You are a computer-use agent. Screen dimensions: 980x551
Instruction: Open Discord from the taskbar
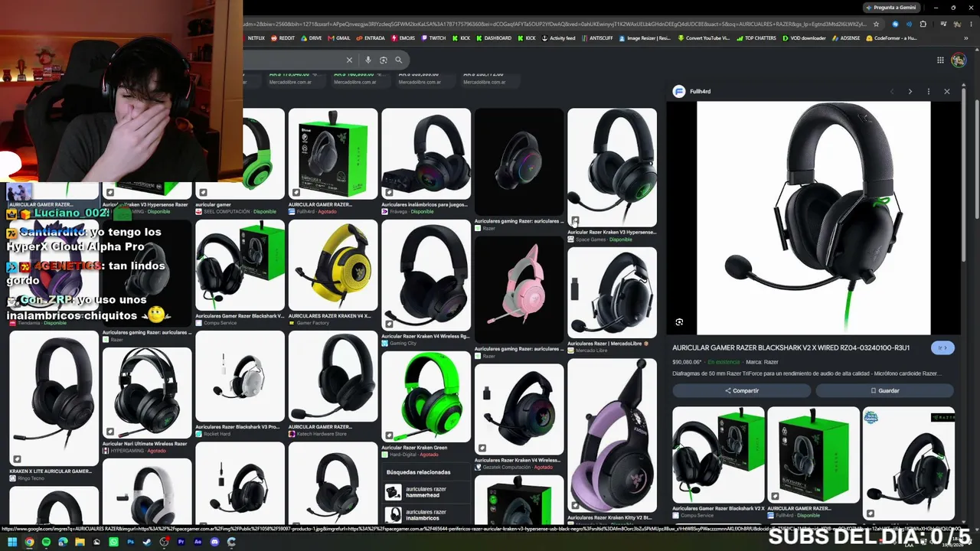tap(214, 542)
